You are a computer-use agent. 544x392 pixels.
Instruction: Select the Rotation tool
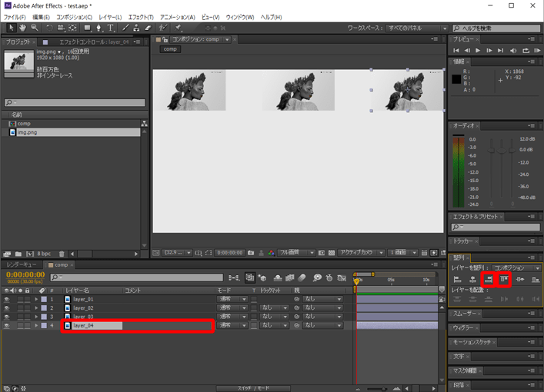[x=49, y=28]
